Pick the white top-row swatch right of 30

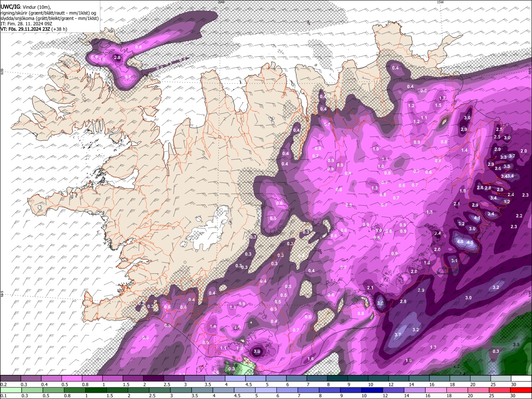pyautogui.click(x=521, y=378)
